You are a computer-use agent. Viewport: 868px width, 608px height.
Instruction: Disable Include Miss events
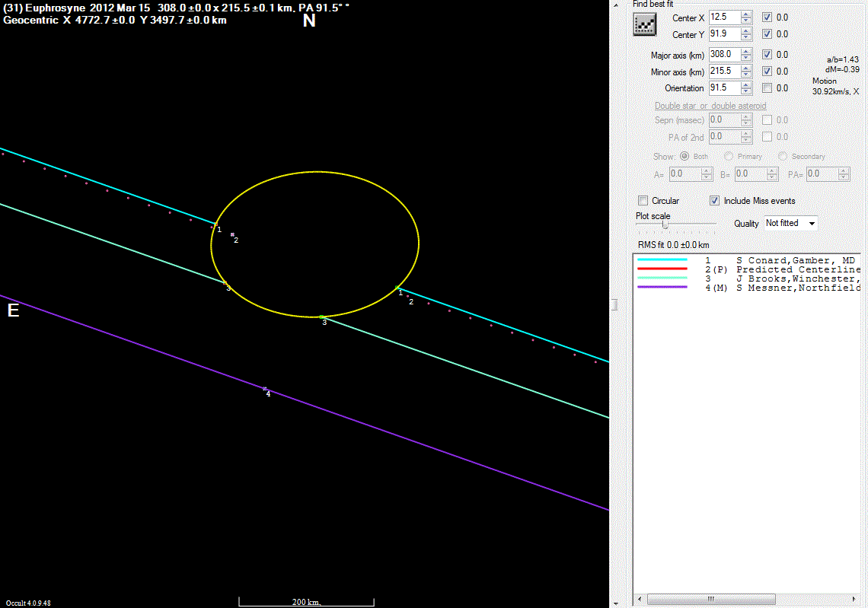point(715,201)
